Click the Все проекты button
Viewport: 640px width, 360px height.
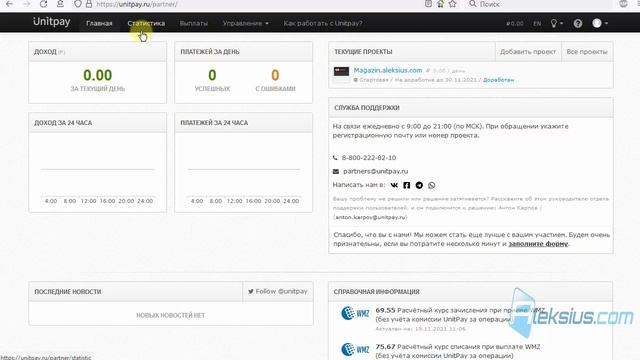(587, 52)
